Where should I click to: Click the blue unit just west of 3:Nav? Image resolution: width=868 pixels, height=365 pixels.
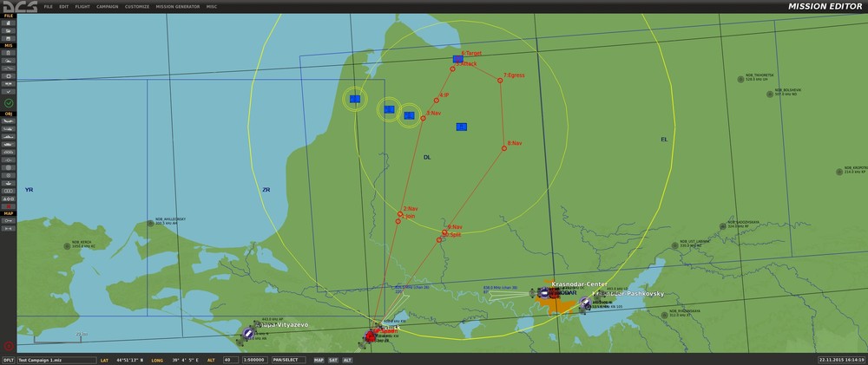point(409,115)
